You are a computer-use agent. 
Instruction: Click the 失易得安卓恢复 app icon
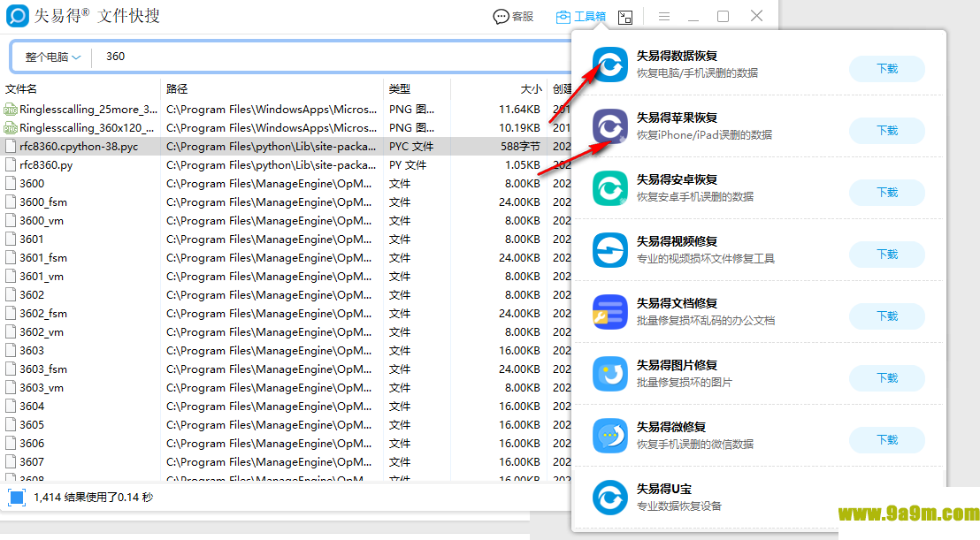(x=610, y=188)
